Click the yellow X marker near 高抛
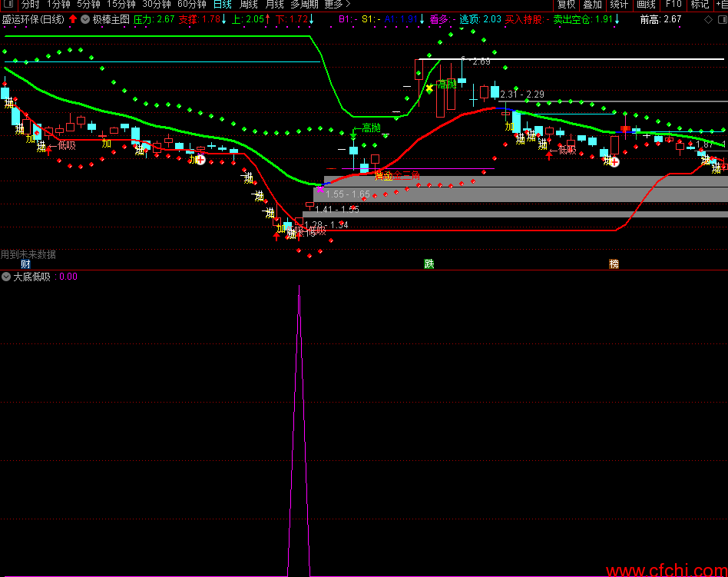 pos(429,88)
